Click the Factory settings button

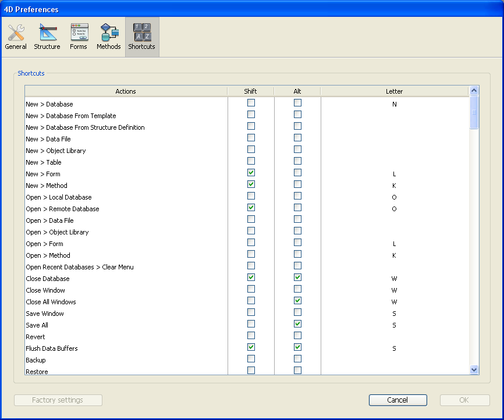tap(58, 400)
